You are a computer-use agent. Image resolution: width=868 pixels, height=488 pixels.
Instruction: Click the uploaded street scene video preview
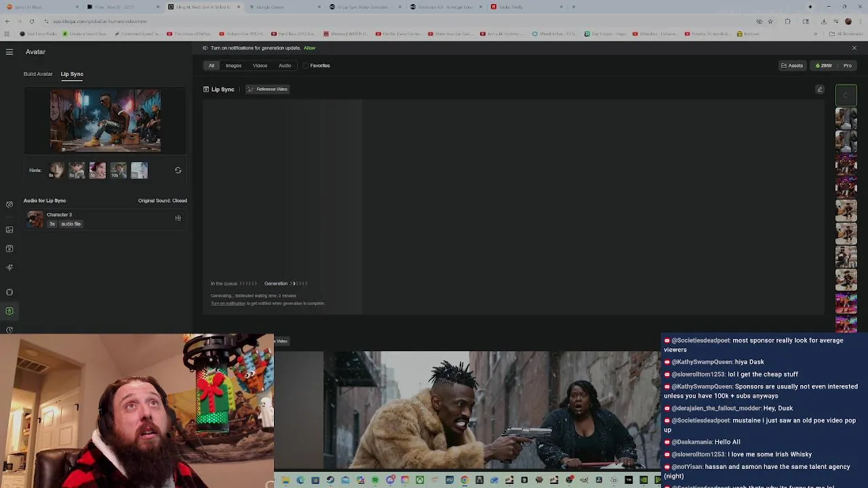click(105, 121)
